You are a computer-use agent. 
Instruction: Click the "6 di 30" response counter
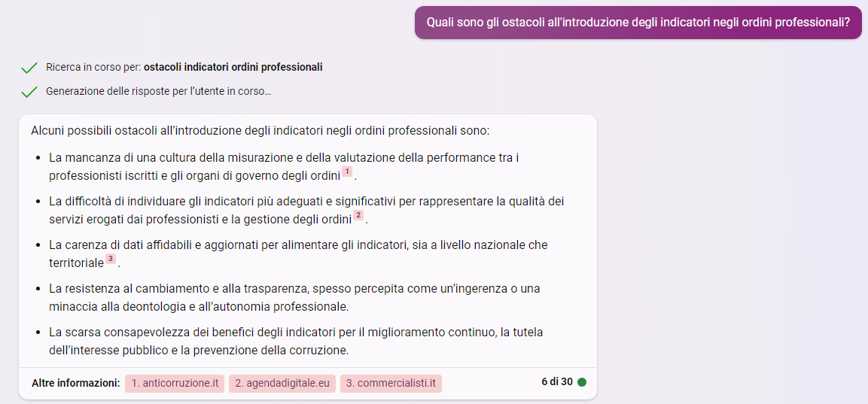coord(556,382)
